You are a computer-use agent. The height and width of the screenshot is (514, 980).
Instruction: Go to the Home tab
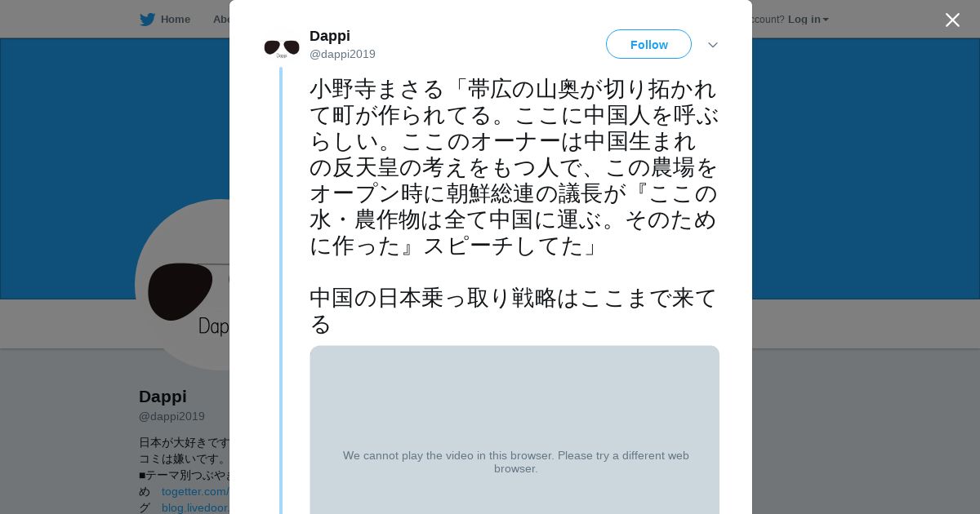(175, 20)
